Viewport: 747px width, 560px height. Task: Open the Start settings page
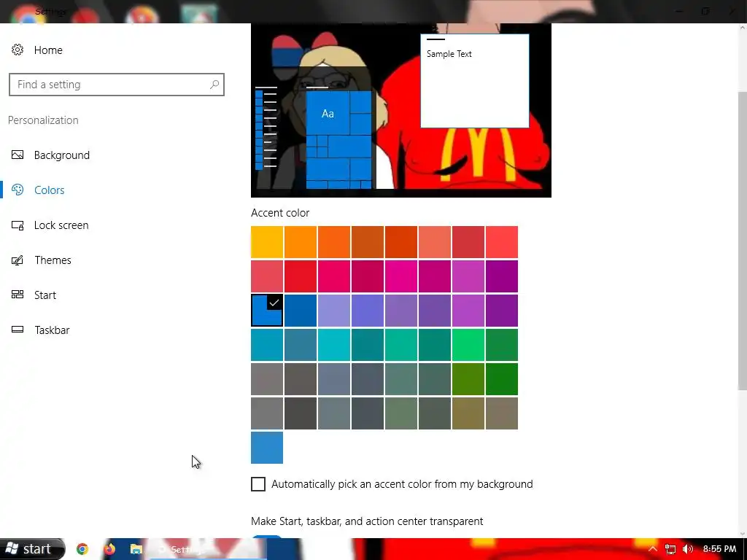[44, 295]
